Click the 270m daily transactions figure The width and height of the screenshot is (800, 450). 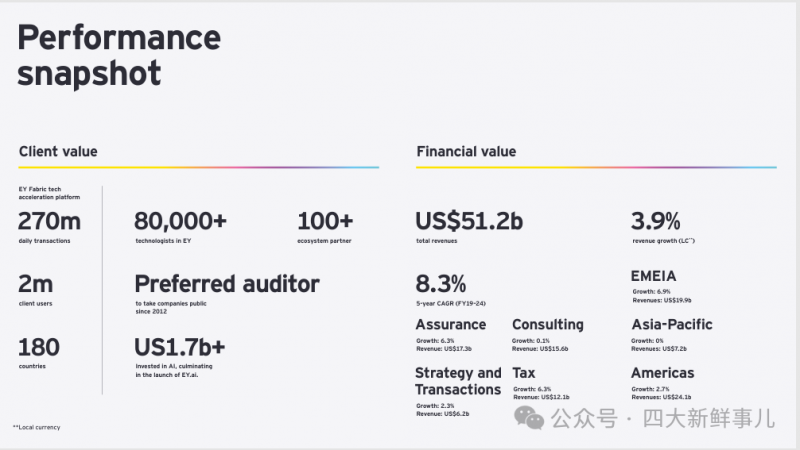[x=49, y=221]
